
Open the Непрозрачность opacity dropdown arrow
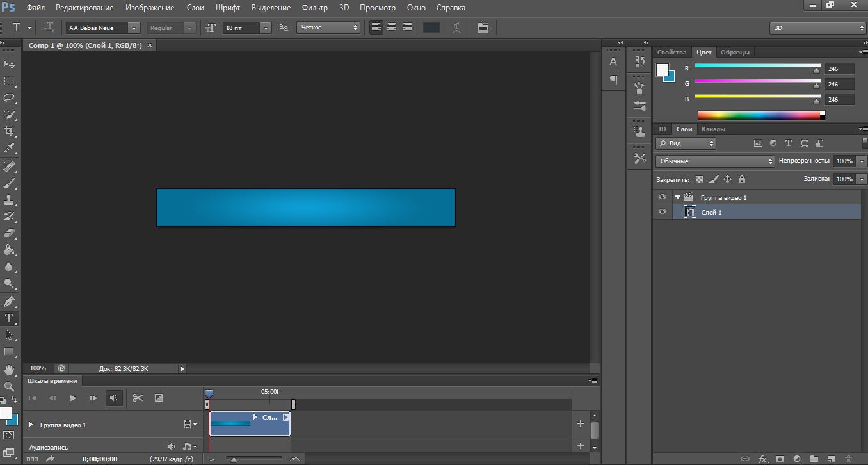pyautogui.click(x=862, y=161)
